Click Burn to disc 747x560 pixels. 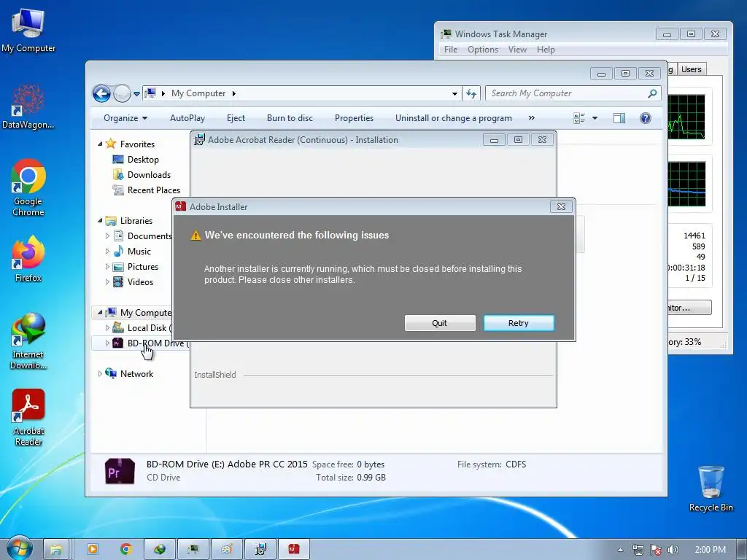[290, 118]
